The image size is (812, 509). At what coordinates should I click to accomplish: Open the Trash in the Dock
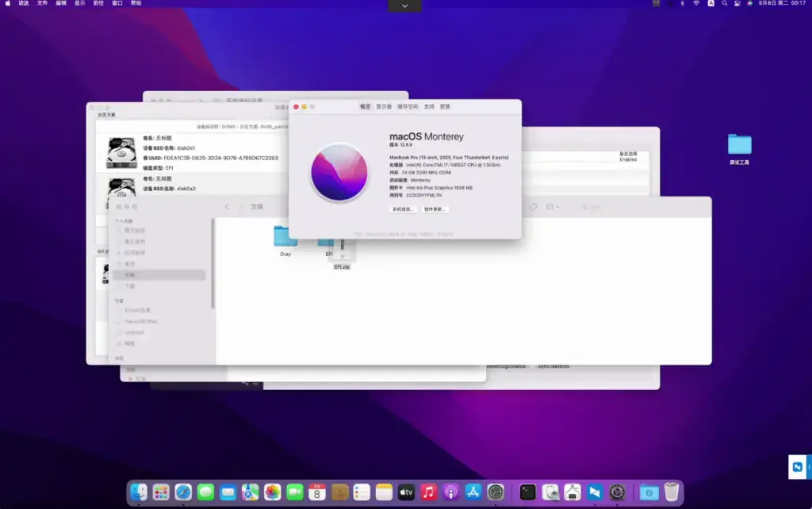[671, 492]
